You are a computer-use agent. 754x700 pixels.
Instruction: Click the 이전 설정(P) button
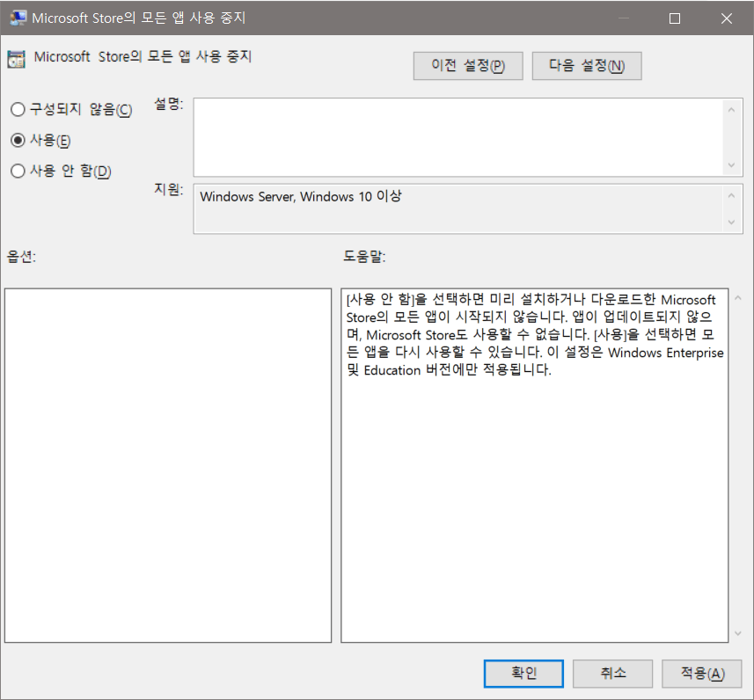pos(467,65)
